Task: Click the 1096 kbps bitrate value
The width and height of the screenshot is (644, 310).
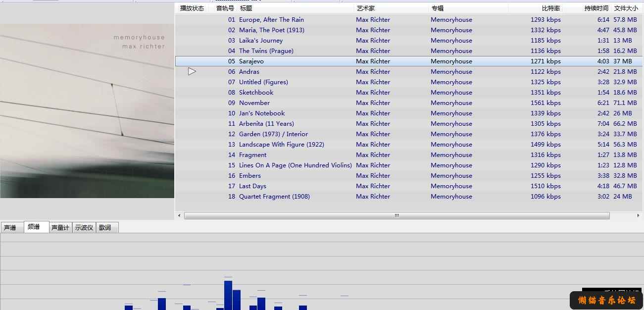Action: click(x=545, y=197)
